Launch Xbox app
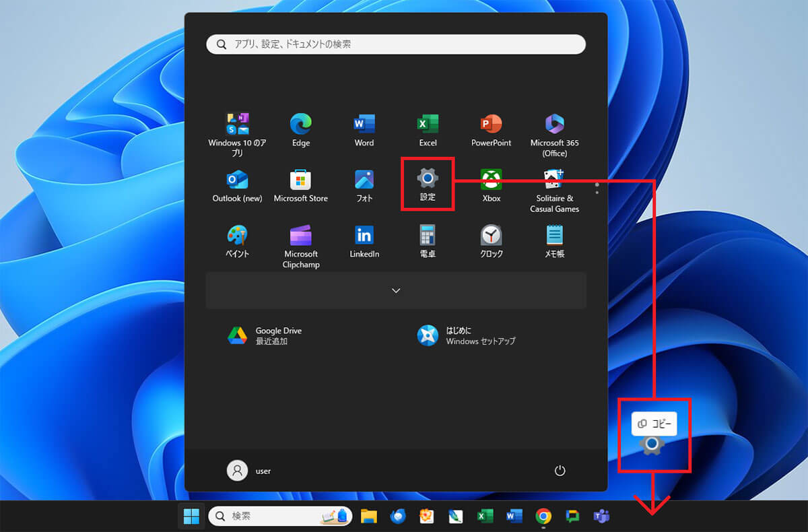The width and height of the screenshot is (808, 532). (491, 185)
